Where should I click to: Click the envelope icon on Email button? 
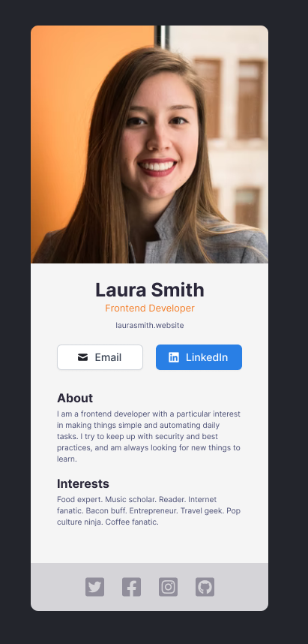tap(83, 357)
